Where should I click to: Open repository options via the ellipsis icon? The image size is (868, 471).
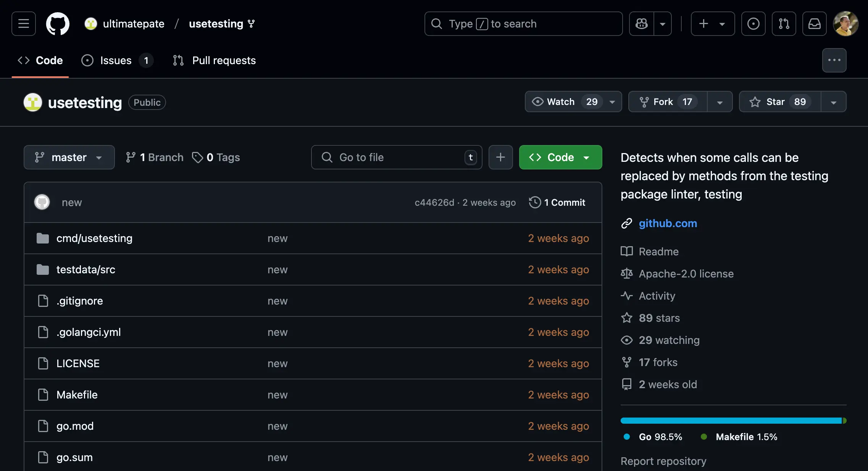click(x=834, y=60)
